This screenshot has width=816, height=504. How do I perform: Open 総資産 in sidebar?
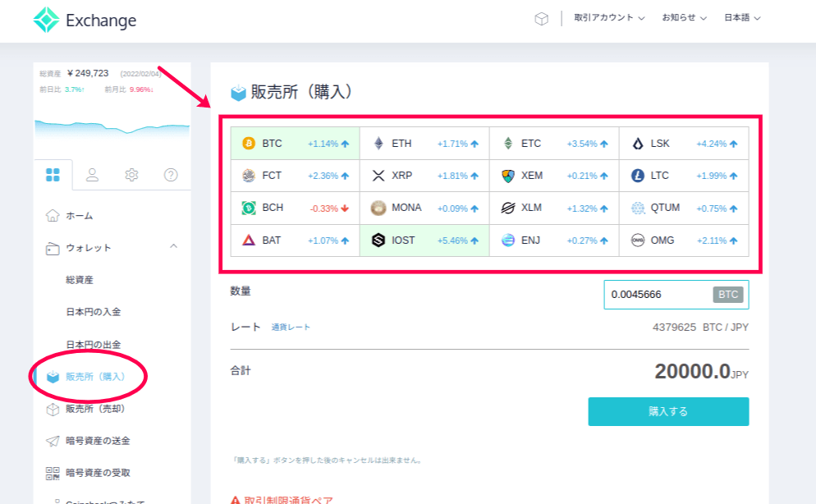[x=80, y=280]
